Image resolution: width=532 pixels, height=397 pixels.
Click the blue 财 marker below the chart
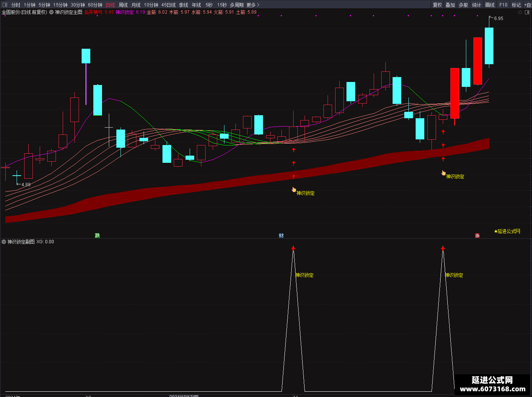point(281,235)
